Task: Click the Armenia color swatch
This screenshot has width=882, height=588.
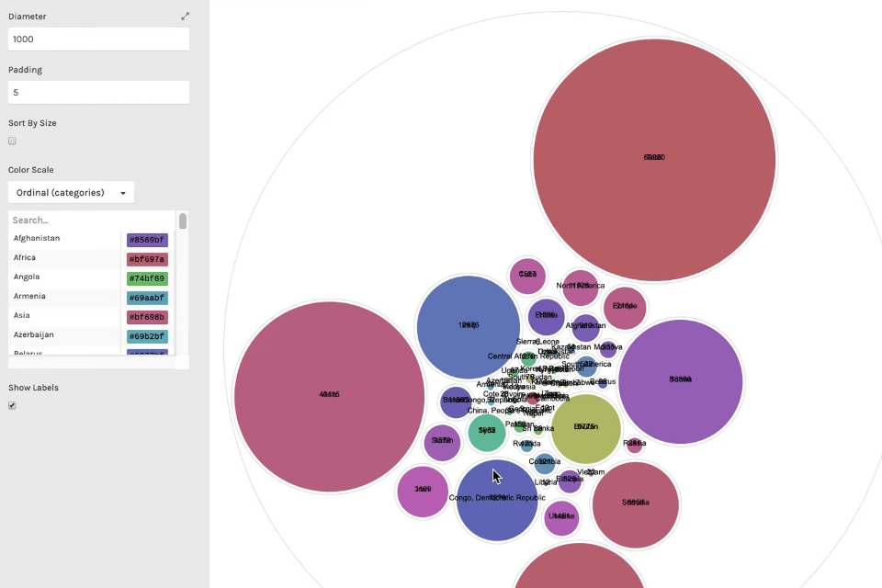Action: tap(147, 297)
